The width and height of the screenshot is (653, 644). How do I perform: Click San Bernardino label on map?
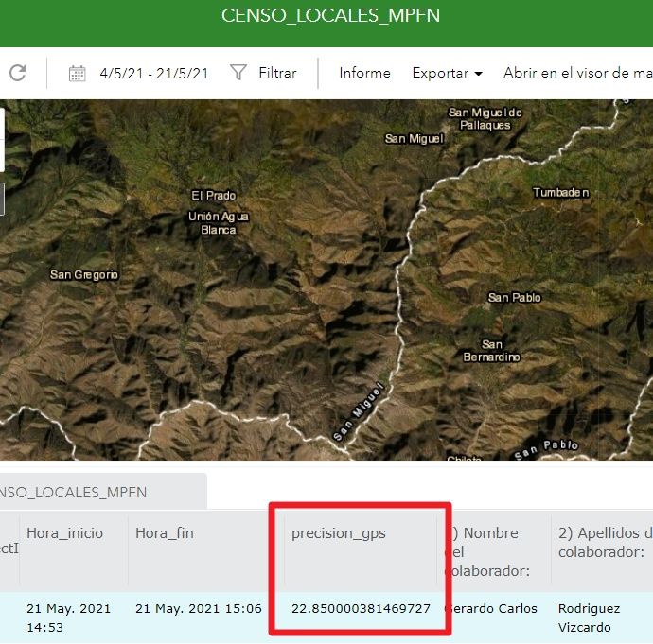click(491, 350)
